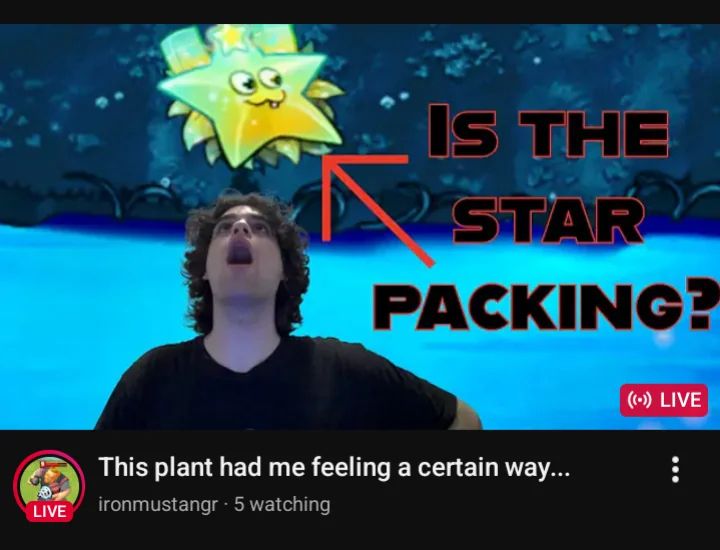Click "IS THE" text in thumbnail

(547, 131)
